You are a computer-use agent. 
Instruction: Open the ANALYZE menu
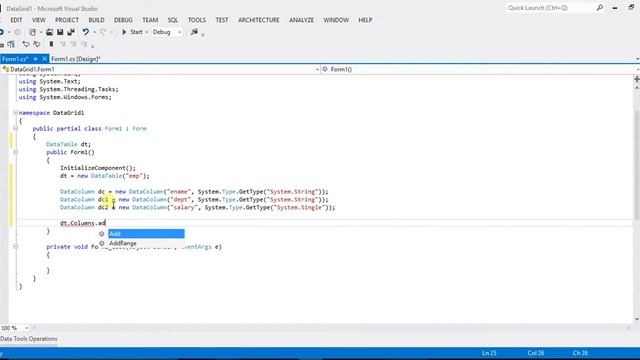click(x=302, y=20)
